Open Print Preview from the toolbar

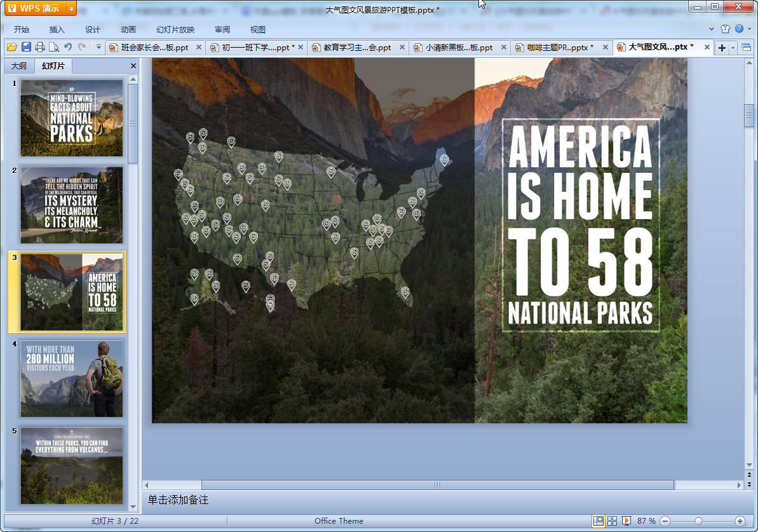click(x=54, y=47)
